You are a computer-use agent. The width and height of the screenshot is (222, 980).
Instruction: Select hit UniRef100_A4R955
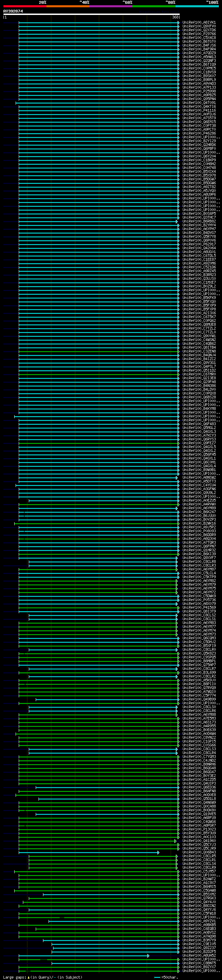(199, 726)
